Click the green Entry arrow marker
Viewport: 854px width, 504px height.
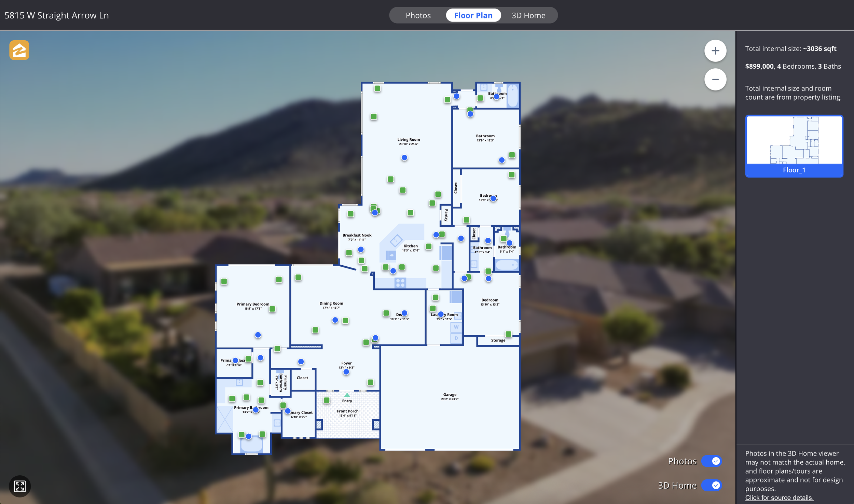347,395
